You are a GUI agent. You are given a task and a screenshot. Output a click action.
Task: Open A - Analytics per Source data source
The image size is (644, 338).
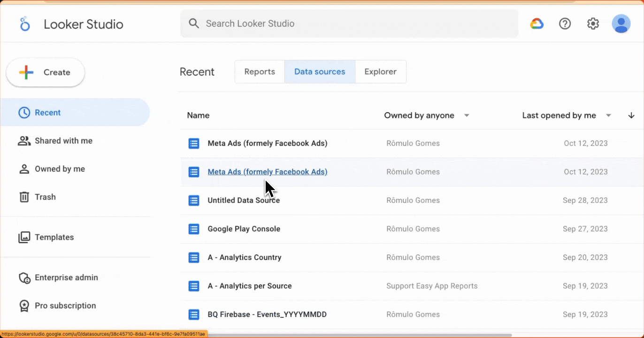pos(250,286)
